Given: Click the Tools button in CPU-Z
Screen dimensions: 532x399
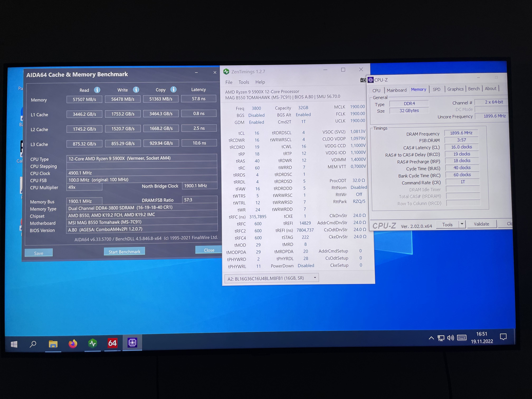Looking at the screenshot, I should tap(447, 224).
